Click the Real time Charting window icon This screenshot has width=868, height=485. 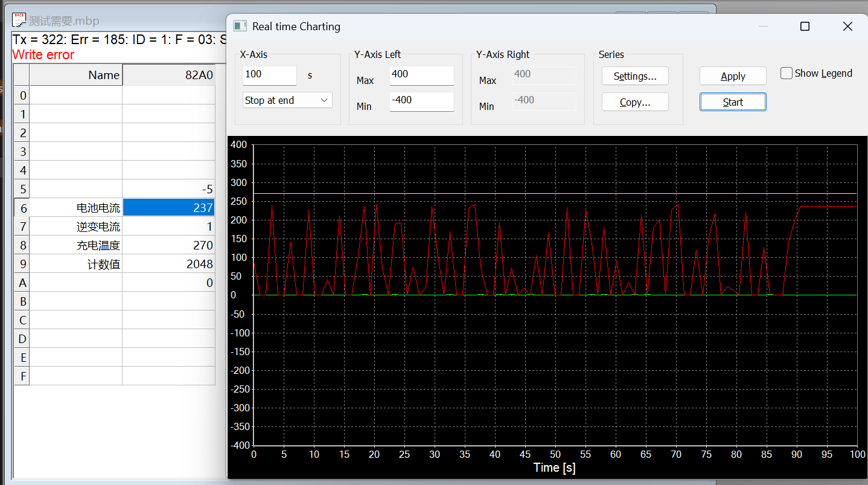point(240,27)
